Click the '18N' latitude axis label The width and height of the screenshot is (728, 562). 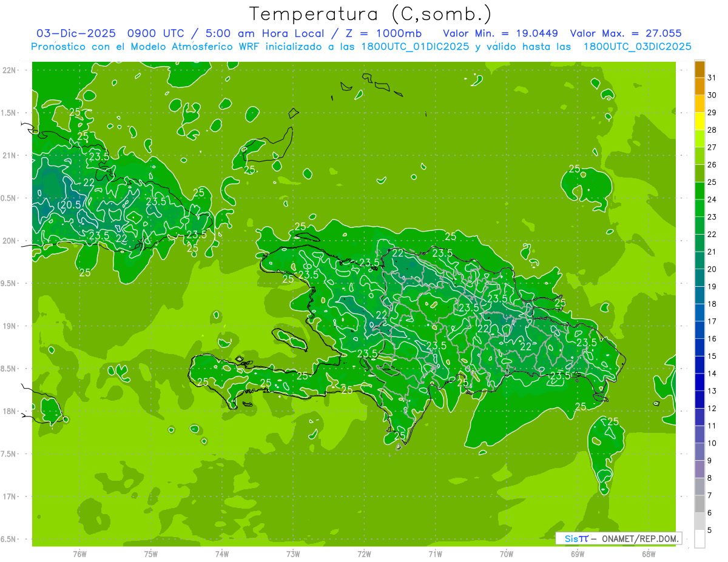pos(10,411)
